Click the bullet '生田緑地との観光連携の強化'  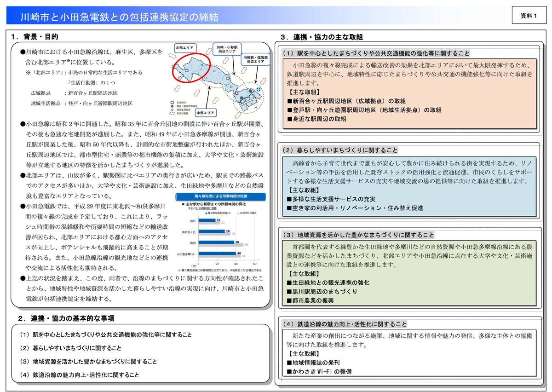[x=328, y=282]
